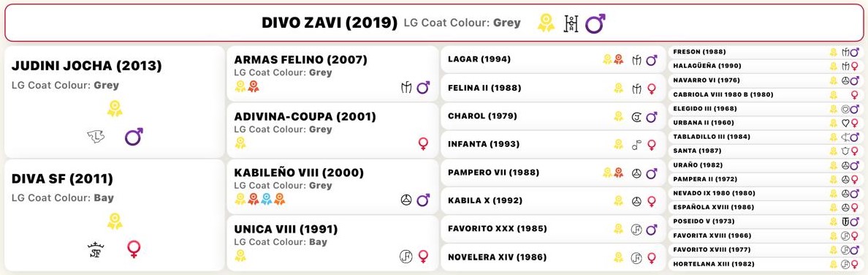Click the yellow rosette next to DIVO ZAVI title

546,23
